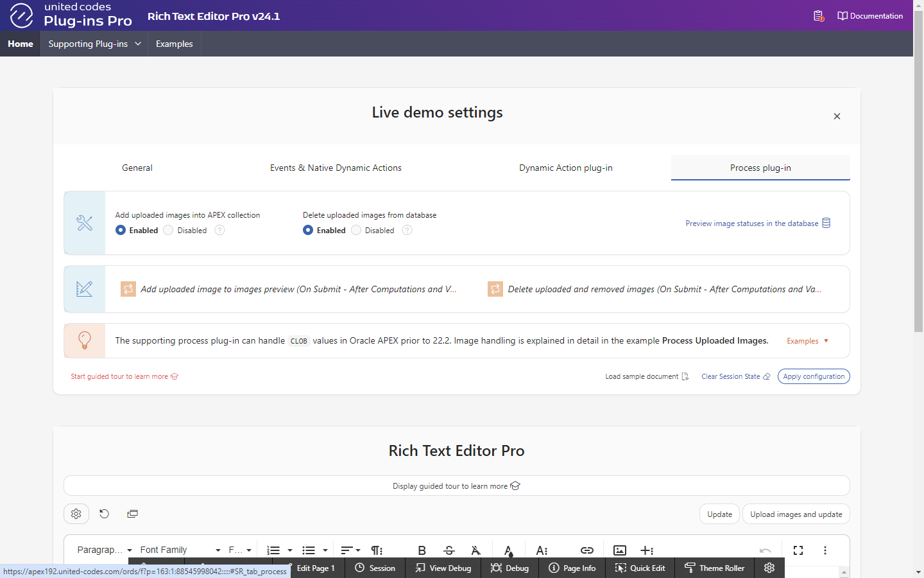Toggle editor fullscreen mode
The height and width of the screenshot is (578, 924).
click(x=798, y=550)
